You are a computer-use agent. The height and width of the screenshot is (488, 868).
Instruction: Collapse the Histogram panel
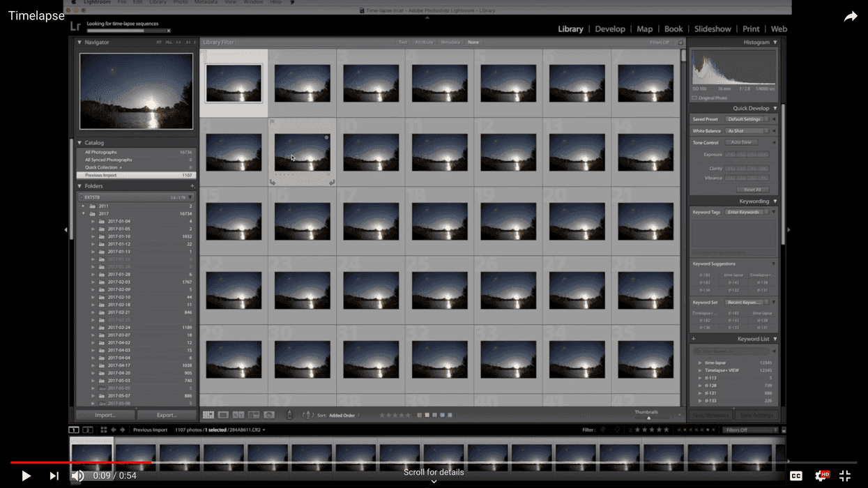click(x=775, y=43)
